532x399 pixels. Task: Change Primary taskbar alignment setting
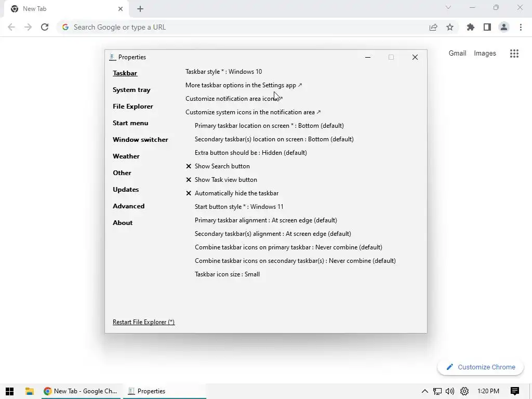265,220
